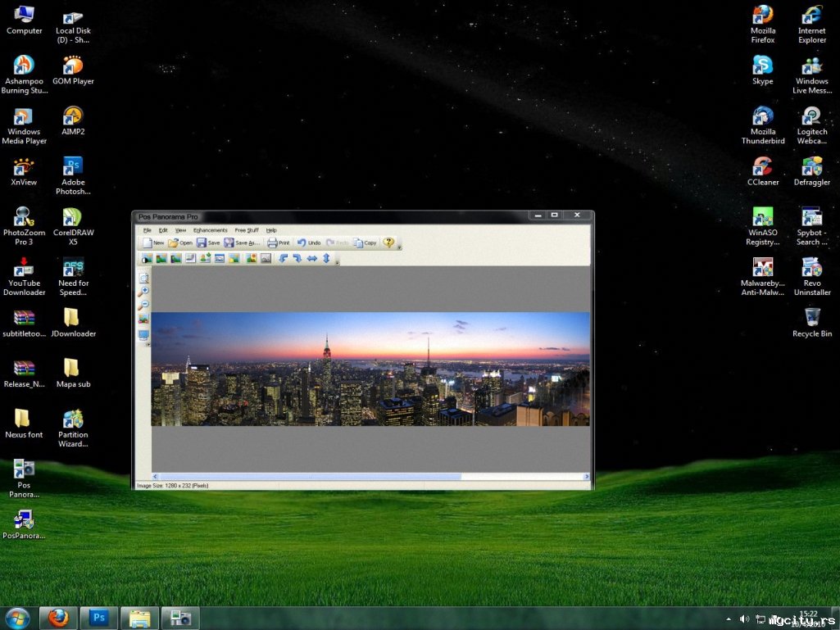Click the Save toolbar button
The height and width of the screenshot is (630, 840).
pos(208,242)
